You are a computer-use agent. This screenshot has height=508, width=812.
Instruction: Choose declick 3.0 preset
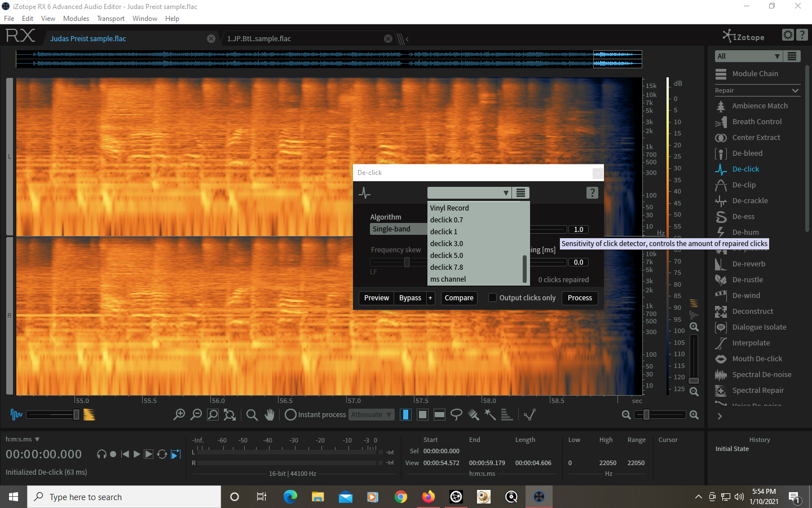coord(447,244)
